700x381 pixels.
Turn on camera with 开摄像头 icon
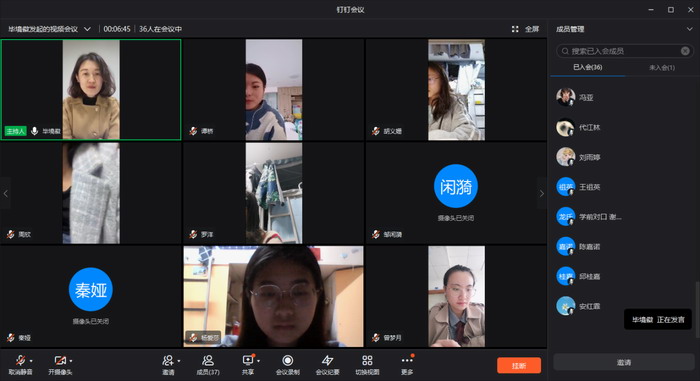(60, 360)
